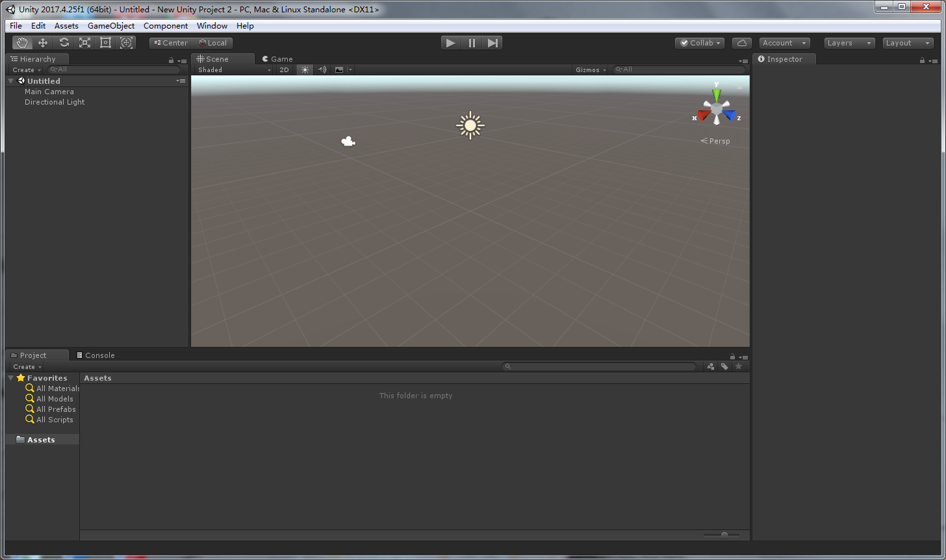
Task: Select the Scale tool
Action: 84,43
